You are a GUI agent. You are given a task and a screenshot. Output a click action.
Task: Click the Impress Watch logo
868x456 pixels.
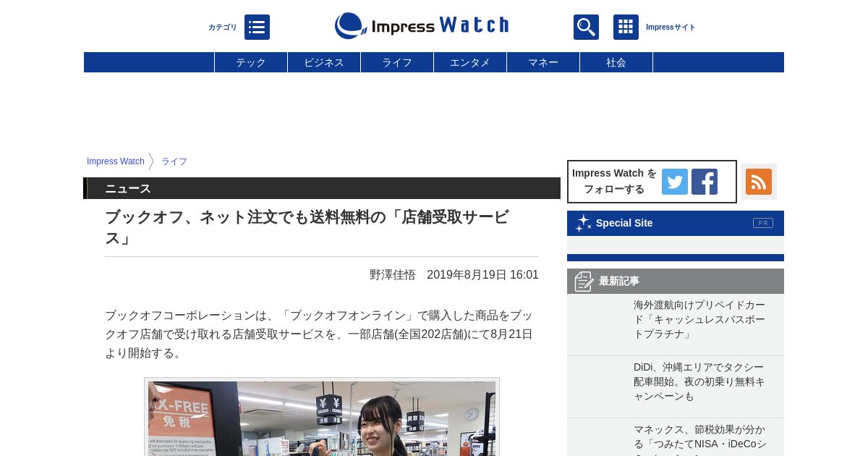(422, 25)
